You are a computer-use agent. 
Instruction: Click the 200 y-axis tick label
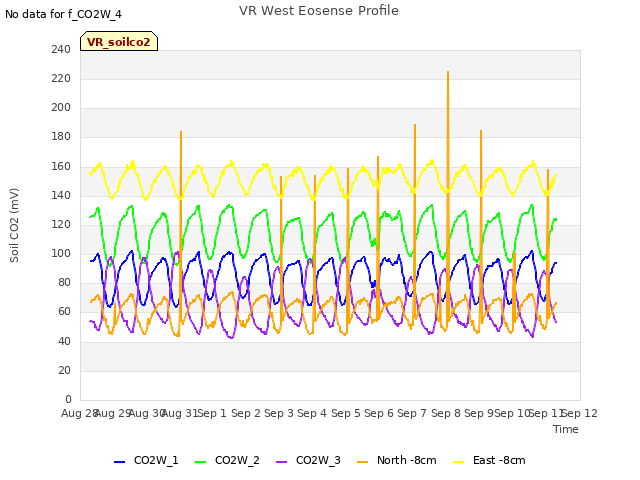(61, 108)
